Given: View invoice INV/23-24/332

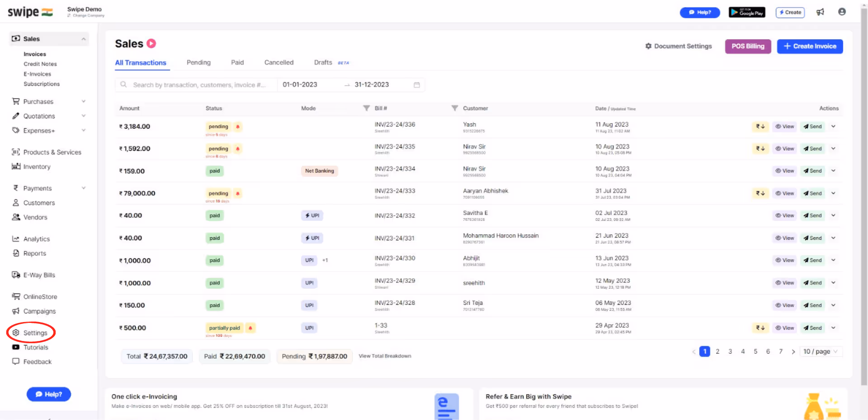Looking at the screenshot, I should coord(784,215).
